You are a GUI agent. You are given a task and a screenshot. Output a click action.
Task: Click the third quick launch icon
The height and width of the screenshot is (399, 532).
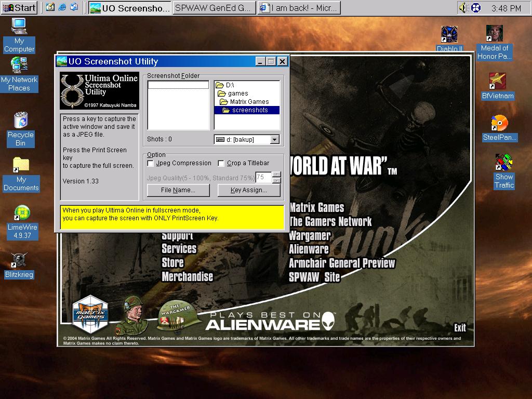pos(74,7)
